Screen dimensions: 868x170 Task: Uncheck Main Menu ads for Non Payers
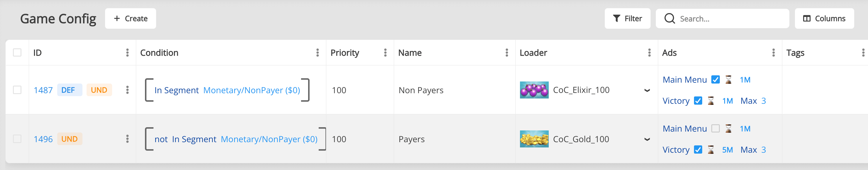715,80
